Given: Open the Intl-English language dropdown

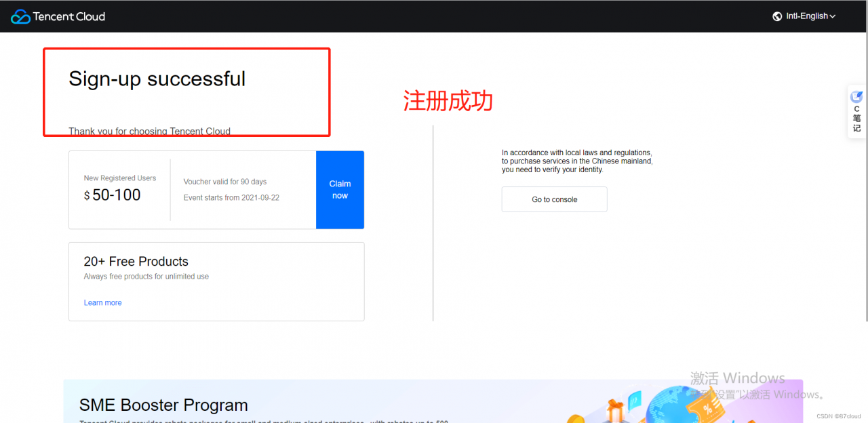Looking at the screenshot, I should pos(809,16).
